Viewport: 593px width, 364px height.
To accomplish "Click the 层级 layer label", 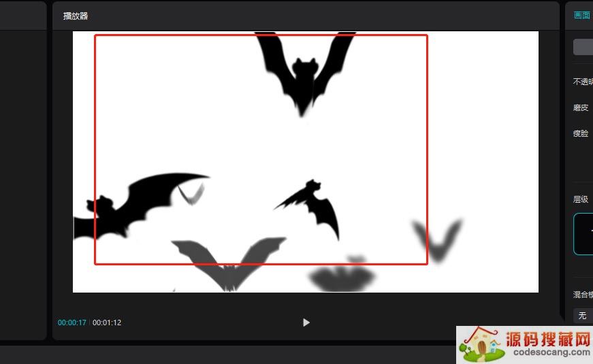I will [581, 199].
